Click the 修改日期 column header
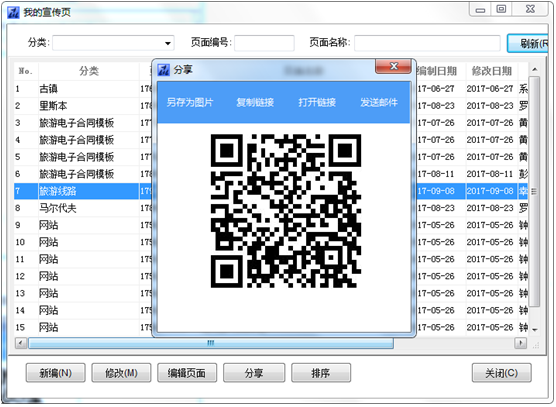 tap(491, 71)
